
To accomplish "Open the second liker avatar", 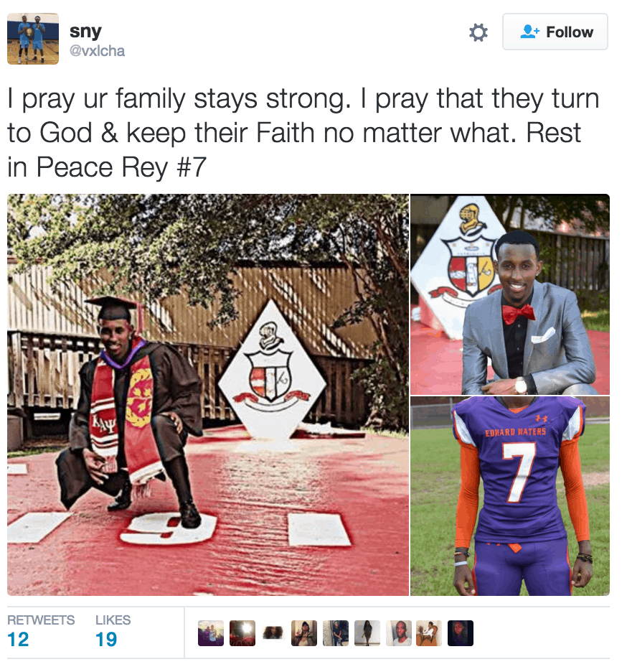I will pos(242,633).
